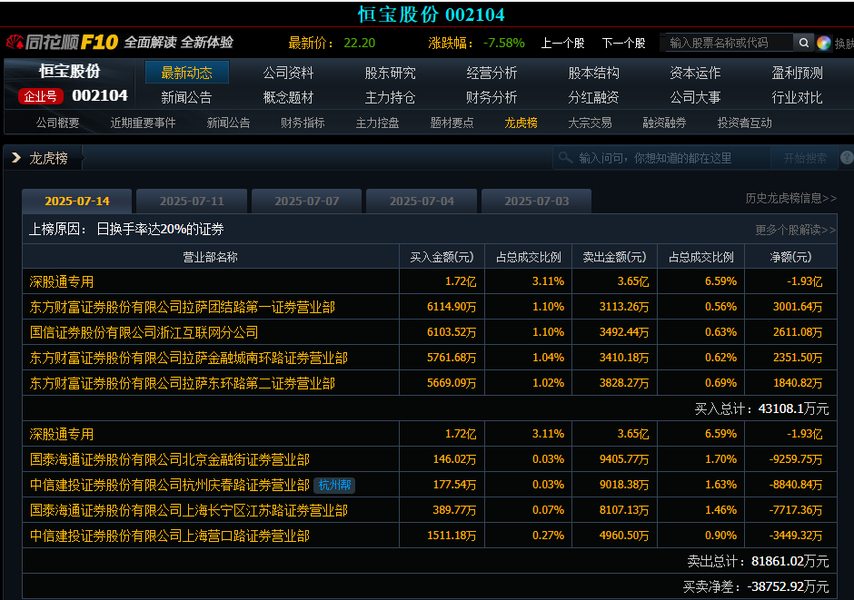This screenshot has height=600, width=854.
Task: Open the 财务分析 menu section
Action: [491, 97]
